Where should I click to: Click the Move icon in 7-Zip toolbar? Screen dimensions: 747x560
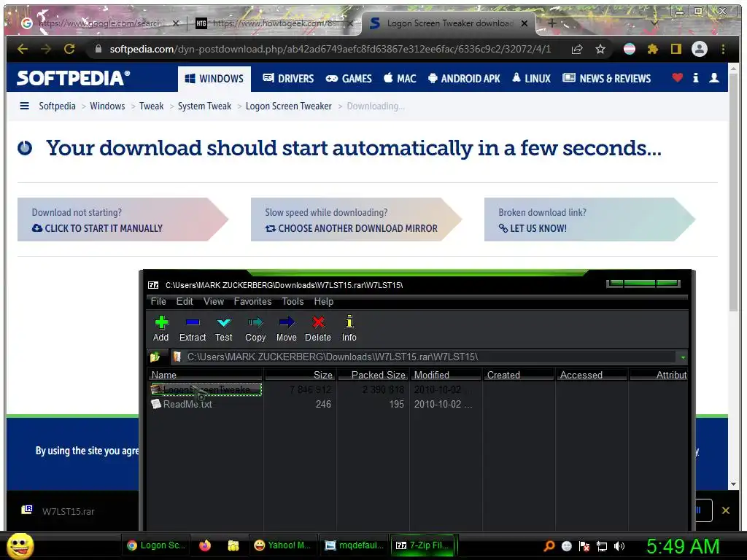(x=287, y=323)
